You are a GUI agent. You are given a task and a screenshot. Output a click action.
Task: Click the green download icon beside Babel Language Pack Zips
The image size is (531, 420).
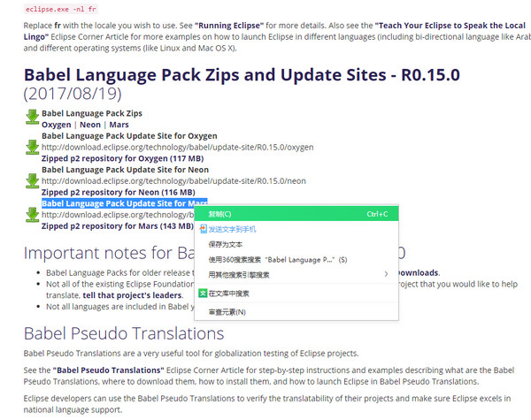32,117
